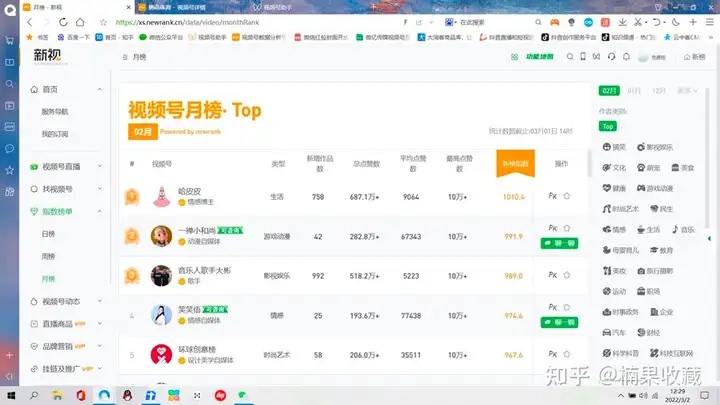Open Windows Start menu

pos(11,395)
